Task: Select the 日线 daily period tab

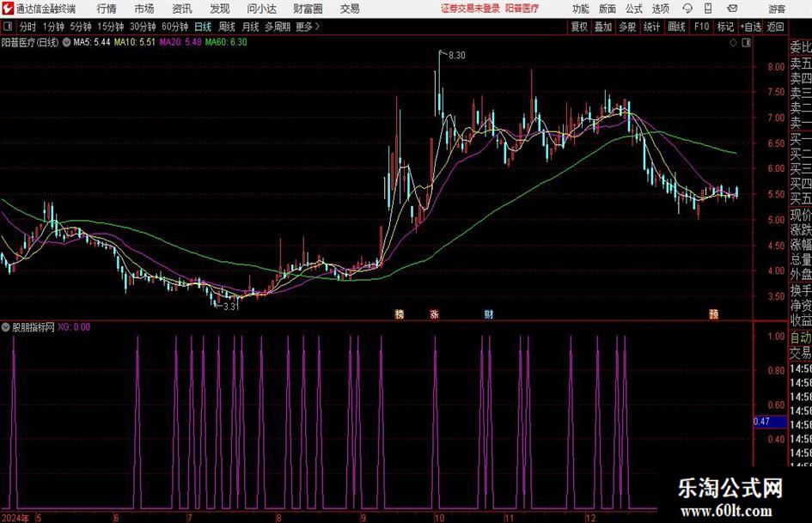Action: (203, 27)
